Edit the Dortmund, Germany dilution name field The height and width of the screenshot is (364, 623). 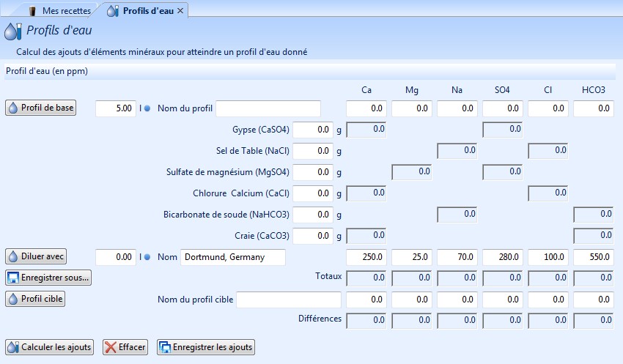pyautogui.click(x=232, y=257)
